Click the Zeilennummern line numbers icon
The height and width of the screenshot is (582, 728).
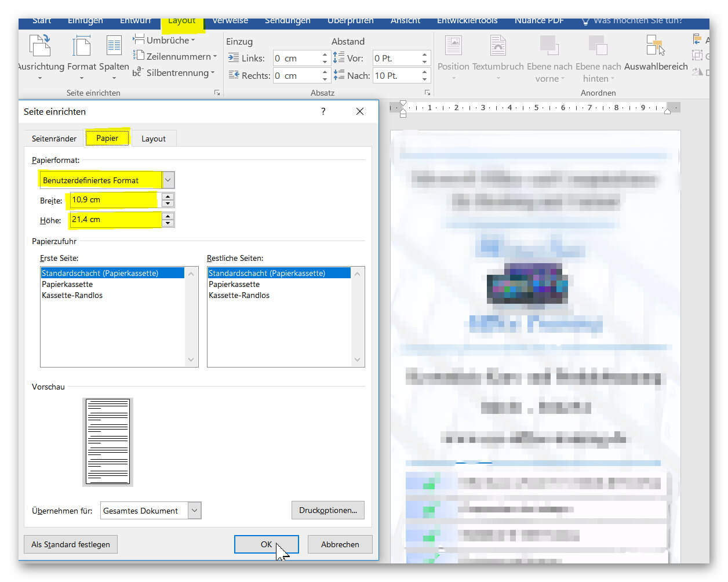[x=139, y=56]
